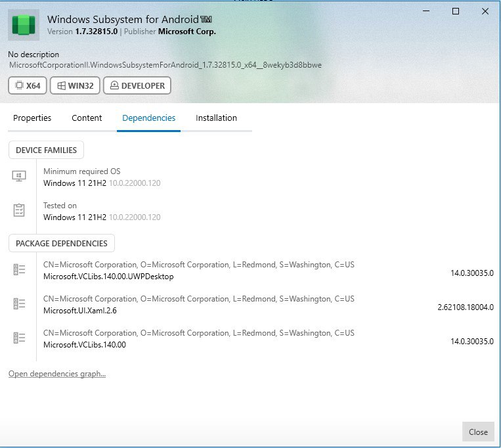
Task: Minimize the window
Action: pos(426,12)
